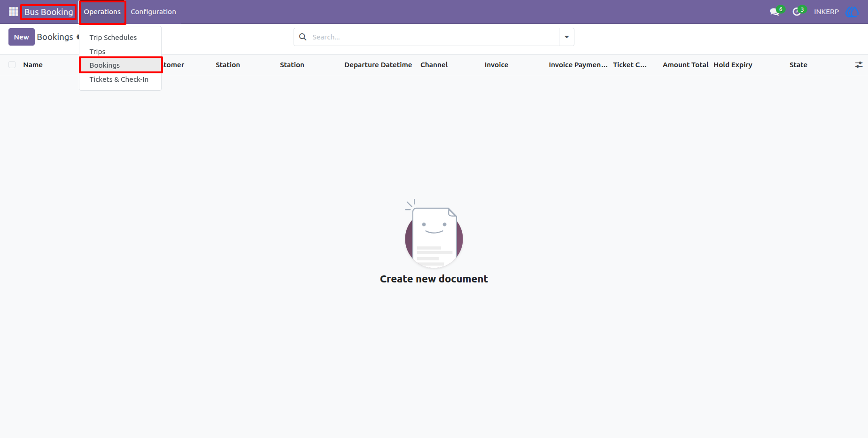868x438 pixels.
Task: Sort by the State column header
Action: pyautogui.click(x=798, y=65)
